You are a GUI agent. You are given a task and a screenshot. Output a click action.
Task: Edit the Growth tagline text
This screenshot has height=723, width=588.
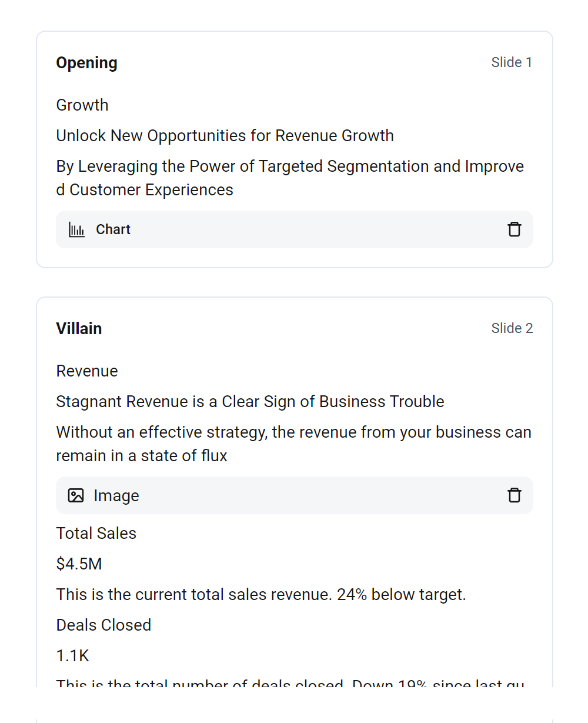82,105
